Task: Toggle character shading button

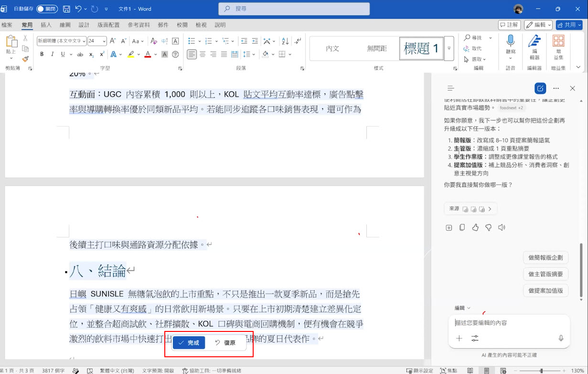Action: (x=165, y=55)
